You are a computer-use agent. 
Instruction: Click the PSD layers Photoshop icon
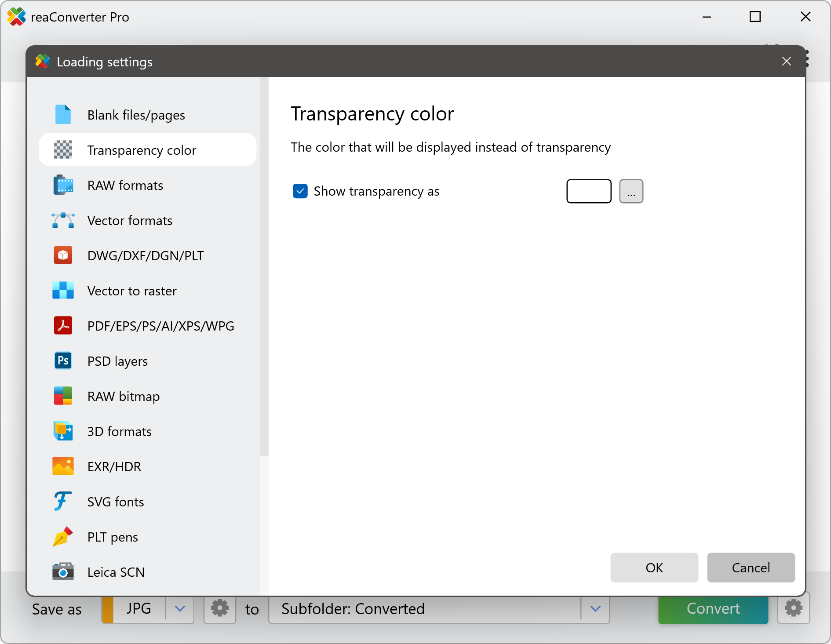(x=63, y=361)
